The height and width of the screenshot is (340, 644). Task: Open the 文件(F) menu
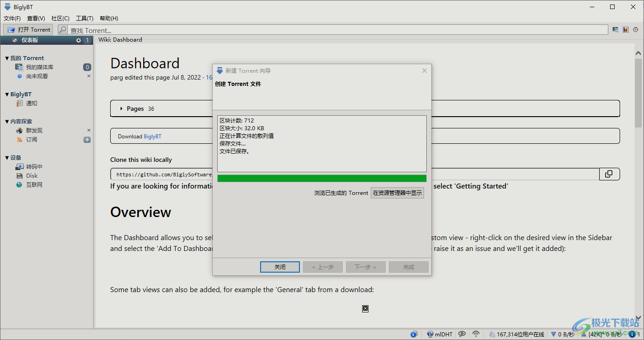12,19
